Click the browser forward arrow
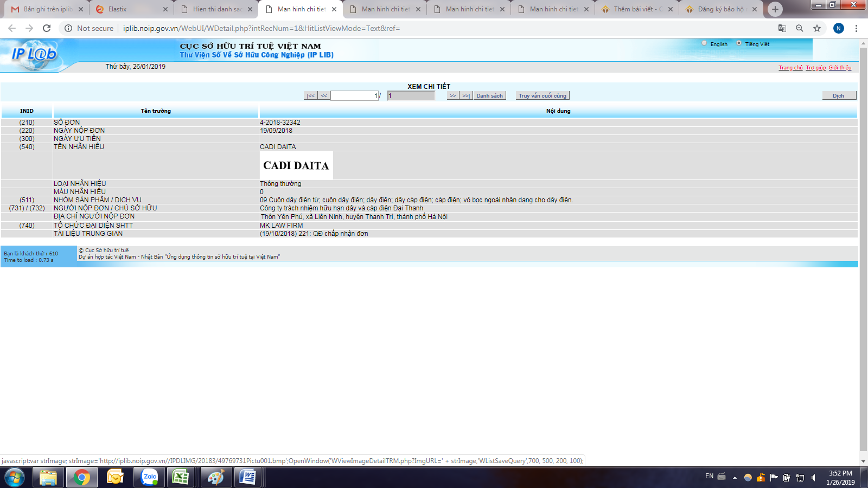868x488 pixels. 29,28
